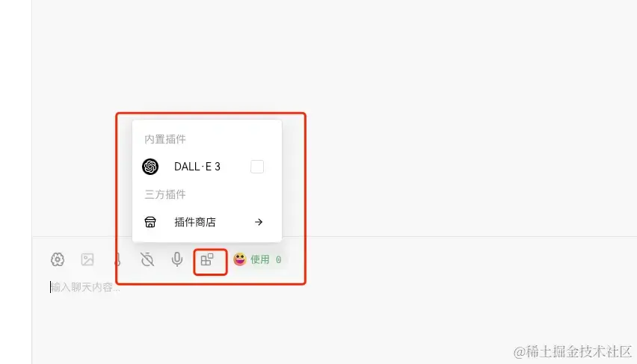Click the shop icon for 插件商店
637x364 pixels.
click(x=150, y=222)
